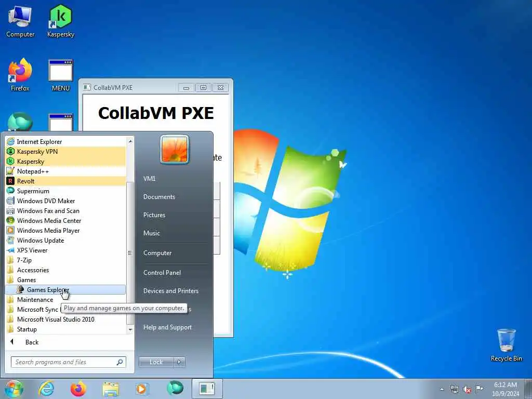Open Windows DVD Maker
Screen dimensions: 532x399
[65, 201]
